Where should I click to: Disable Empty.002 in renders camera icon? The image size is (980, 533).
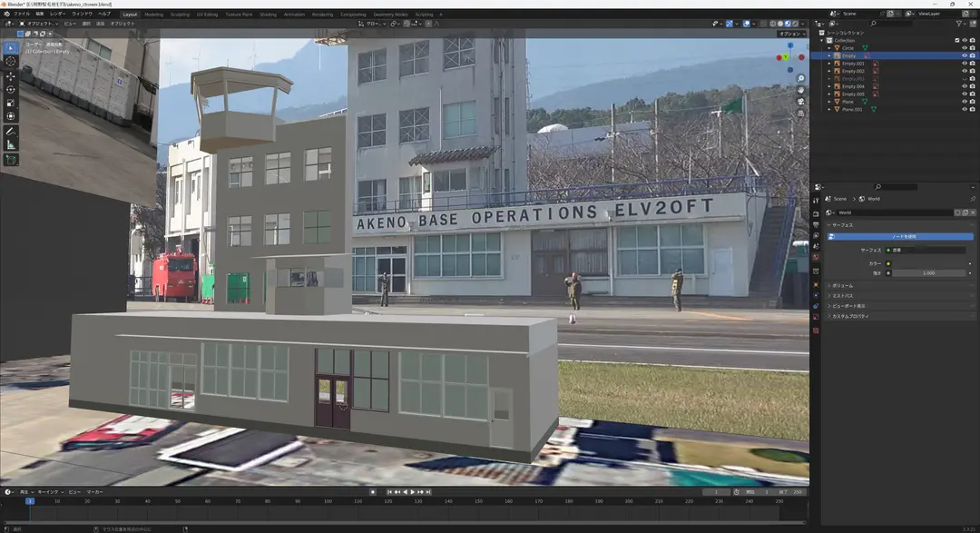tap(972, 72)
